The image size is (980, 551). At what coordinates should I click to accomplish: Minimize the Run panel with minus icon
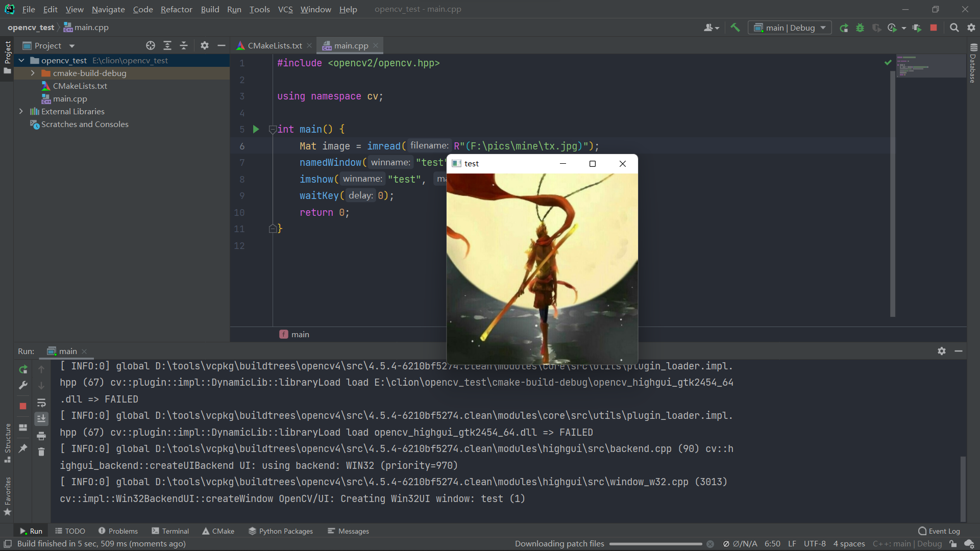click(959, 351)
